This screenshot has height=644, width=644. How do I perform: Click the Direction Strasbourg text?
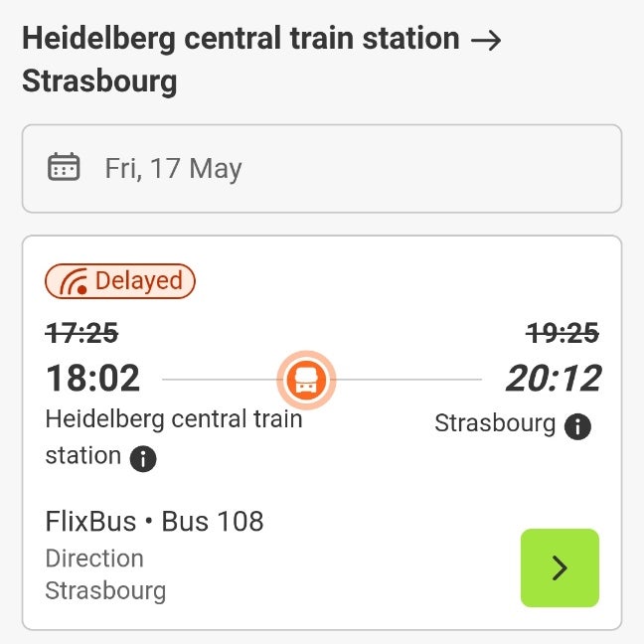(104, 574)
